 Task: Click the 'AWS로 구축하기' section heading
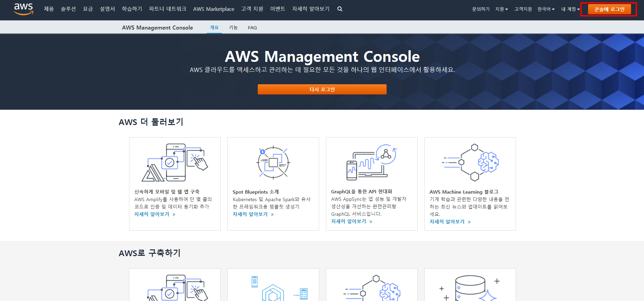[150, 253]
